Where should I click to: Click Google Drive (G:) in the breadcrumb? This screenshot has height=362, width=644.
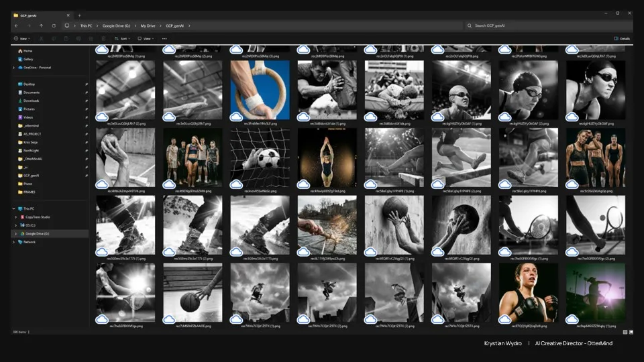pos(116,25)
